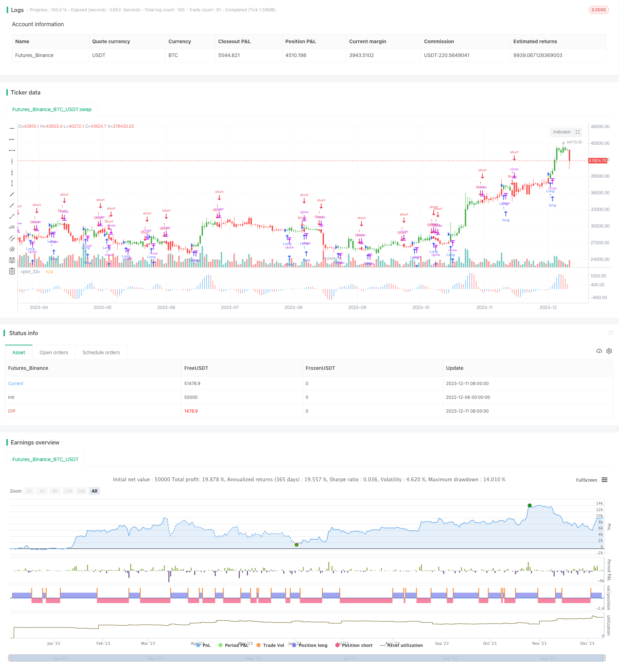The width and height of the screenshot is (619, 672).
Task: Click the cloud download icon in Status info
Action: (x=599, y=351)
